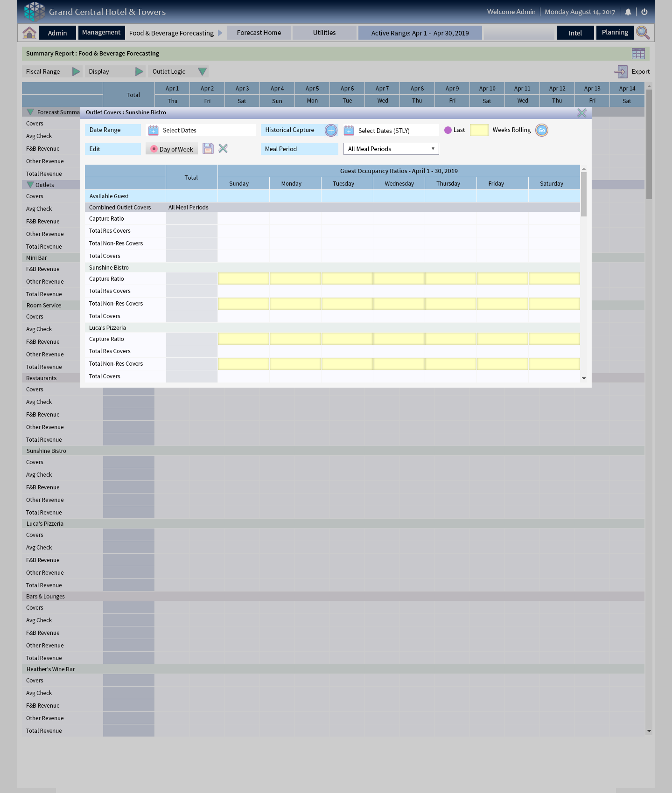Viewport: 672px width, 793px height.
Task: Open the magnifier search icon
Action: [x=643, y=33]
